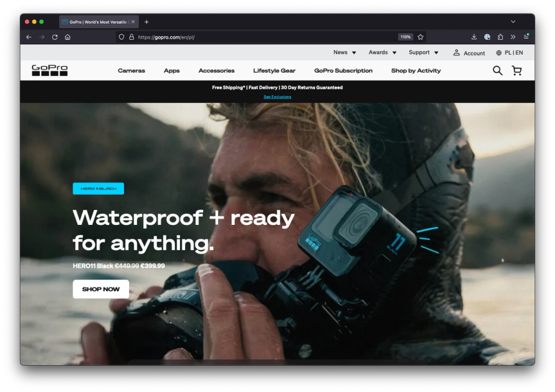Open the site search magnifier

coord(498,71)
